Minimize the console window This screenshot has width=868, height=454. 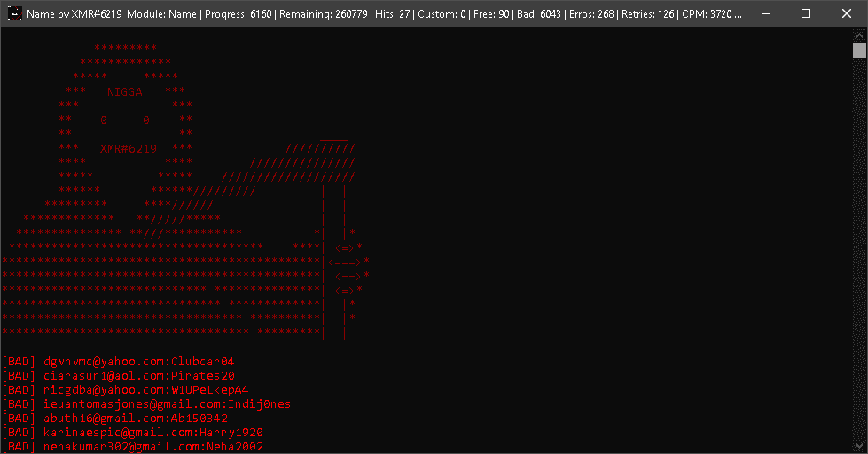point(766,13)
